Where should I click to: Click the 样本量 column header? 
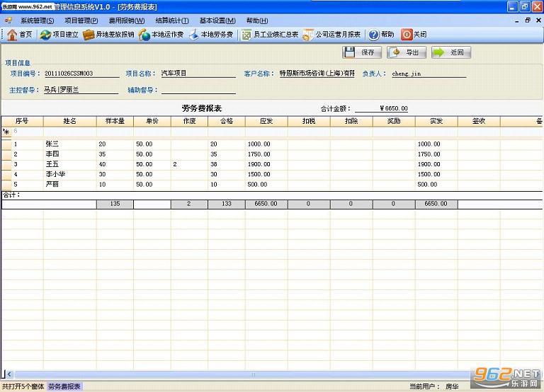(115, 121)
